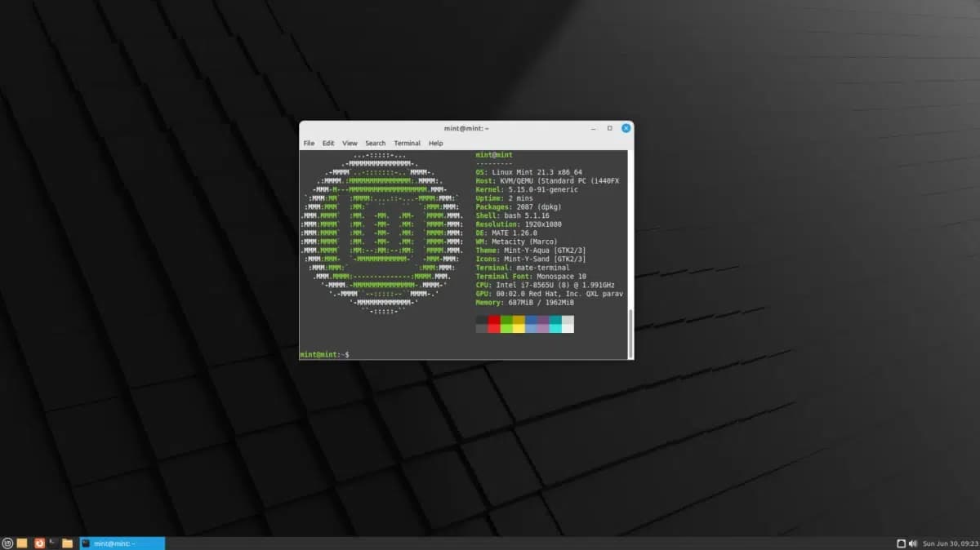Open the volume speaker icon
980x550 pixels.
(x=913, y=543)
